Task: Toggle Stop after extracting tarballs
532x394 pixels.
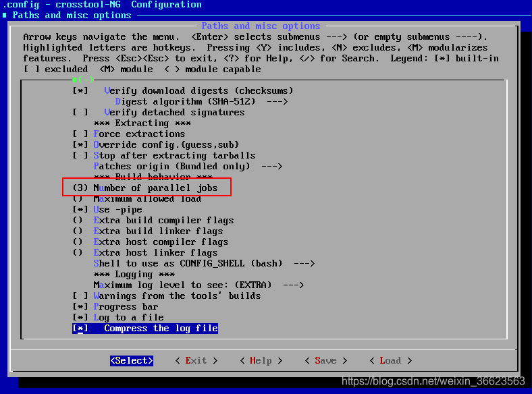Action: click(x=164, y=156)
